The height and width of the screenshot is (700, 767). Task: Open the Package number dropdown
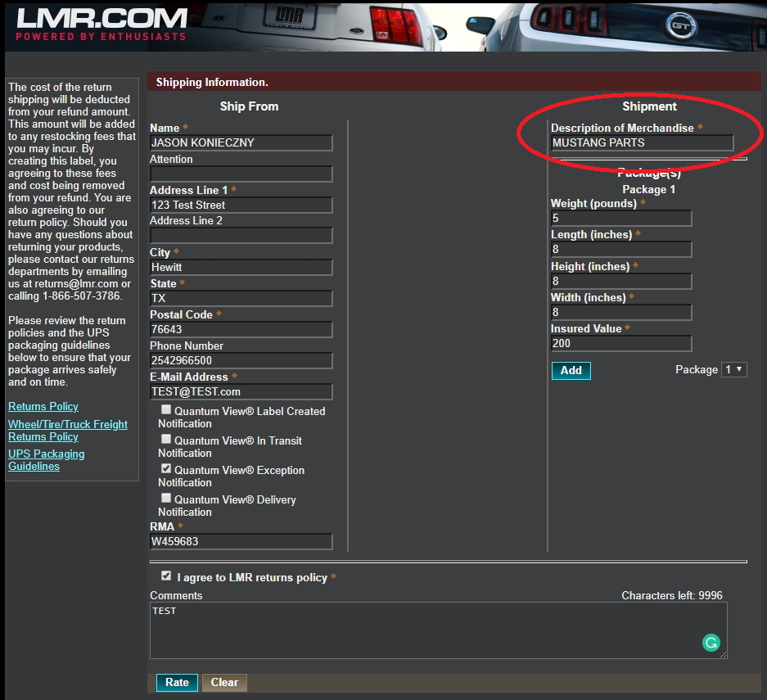(x=733, y=369)
